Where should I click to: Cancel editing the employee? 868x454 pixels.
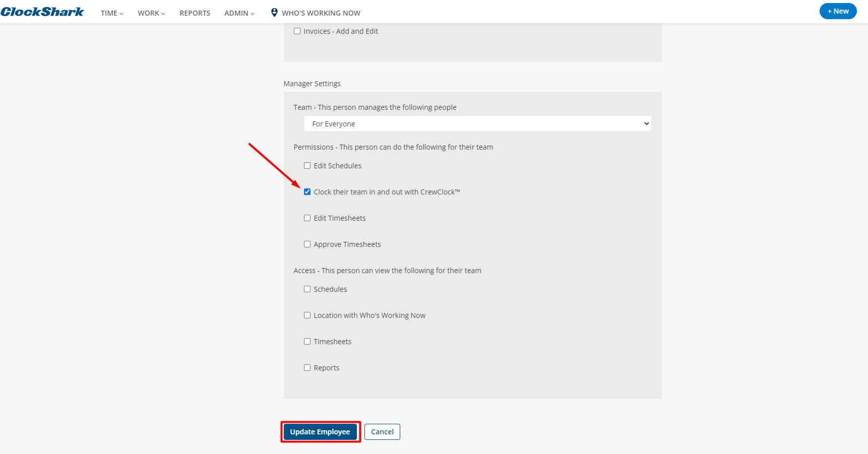click(382, 432)
